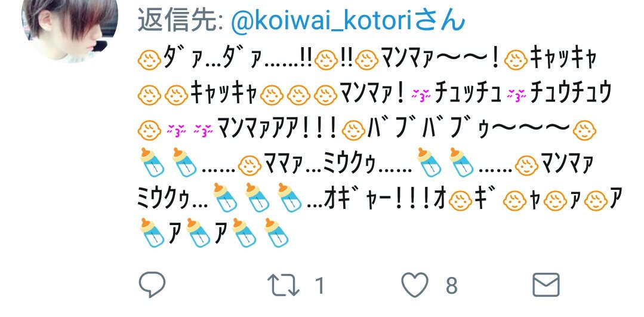This screenshot has width=644, height=317.
Task: Send the tweet via the envelope message icon
Action: point(546,285)
